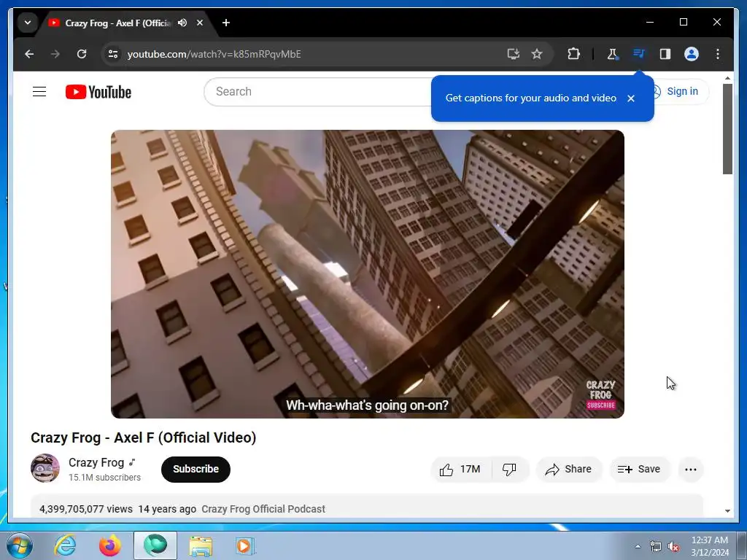Click the address bar URL
This screenshot has height=560, width=747.
[x=214, y=54]
